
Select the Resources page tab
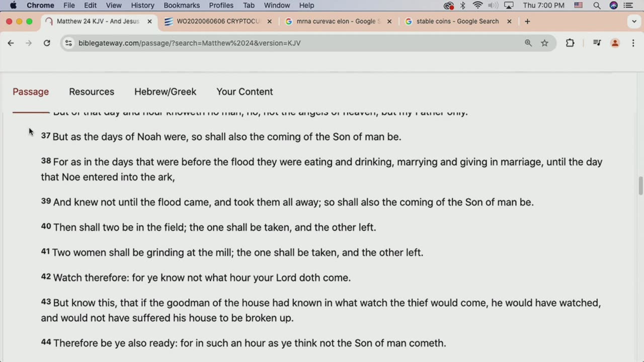(x=92, y=92)
